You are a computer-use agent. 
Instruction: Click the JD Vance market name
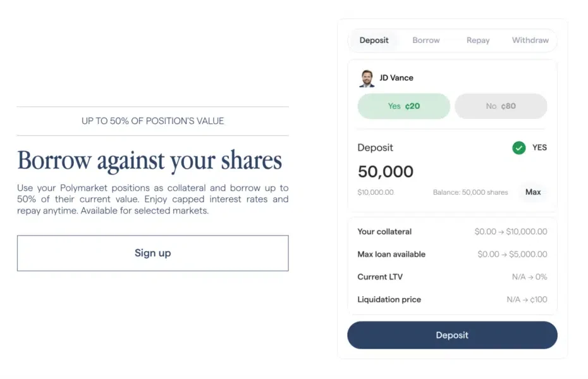pos(396,78)
